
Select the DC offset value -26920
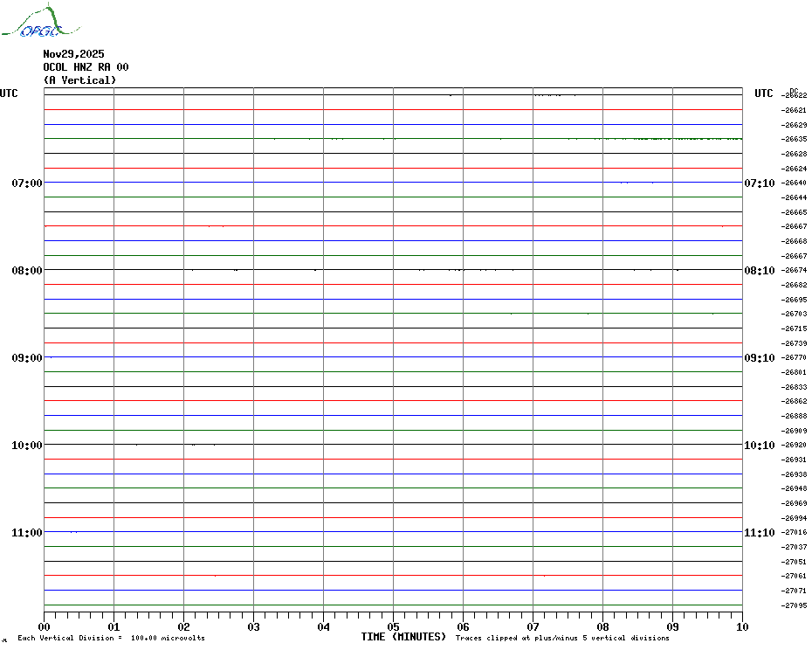pyautogui.click(x=794, y=446)
